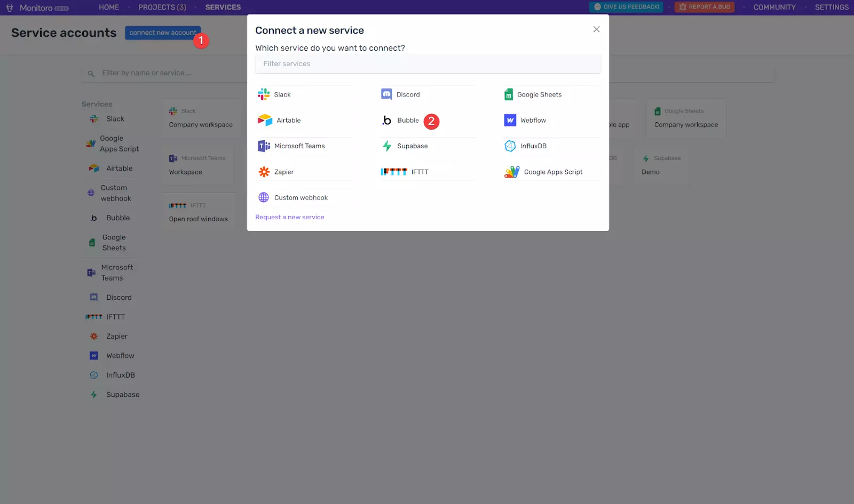
Task: Go to the HOME menu item
Action: tap(109, 7)
